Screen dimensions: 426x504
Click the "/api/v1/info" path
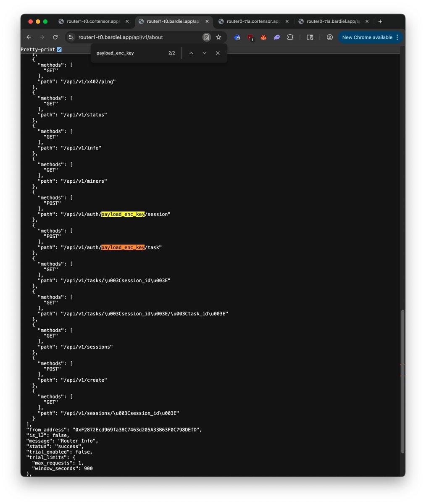81,148
